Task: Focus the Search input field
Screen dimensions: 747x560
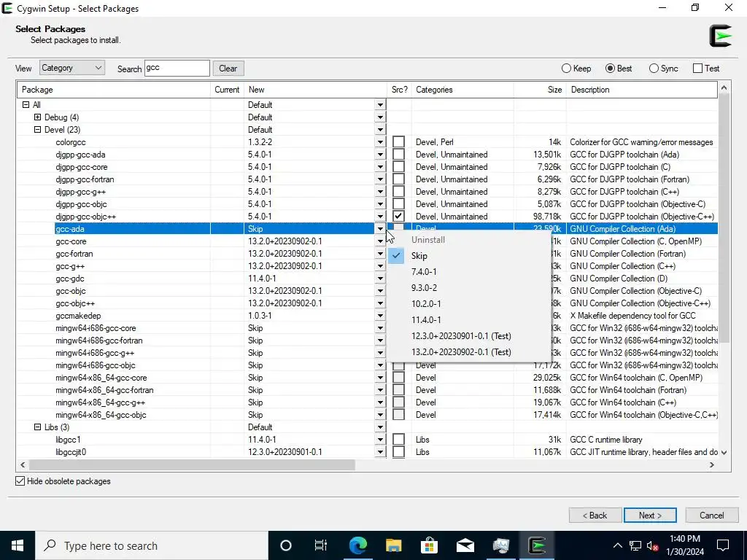Action: click(x=177, y=68)
